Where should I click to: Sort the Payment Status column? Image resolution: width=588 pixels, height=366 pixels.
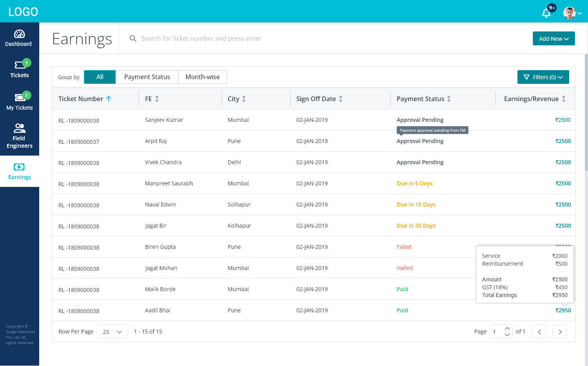pyautogui.click(x=449, y=99)
